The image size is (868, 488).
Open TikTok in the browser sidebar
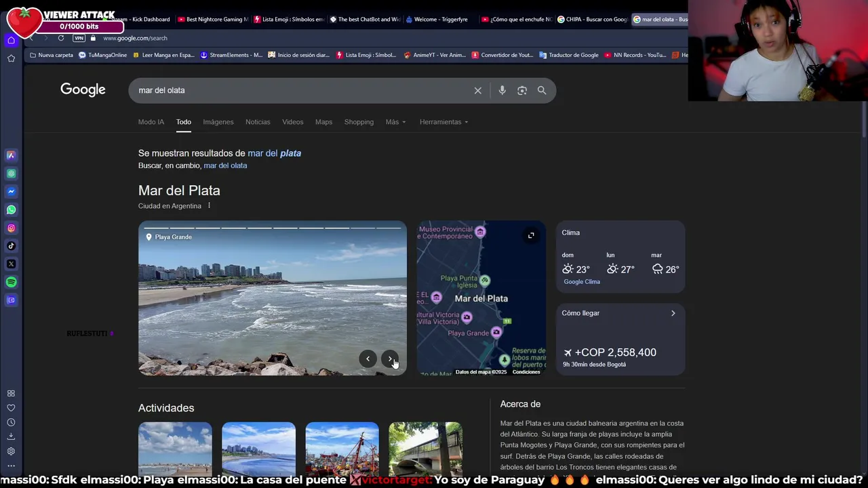(x=11, y=246)
